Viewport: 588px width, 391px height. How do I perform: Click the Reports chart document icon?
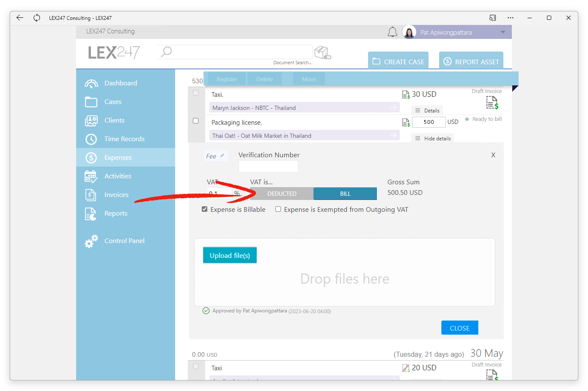click(x=91, y=214)
